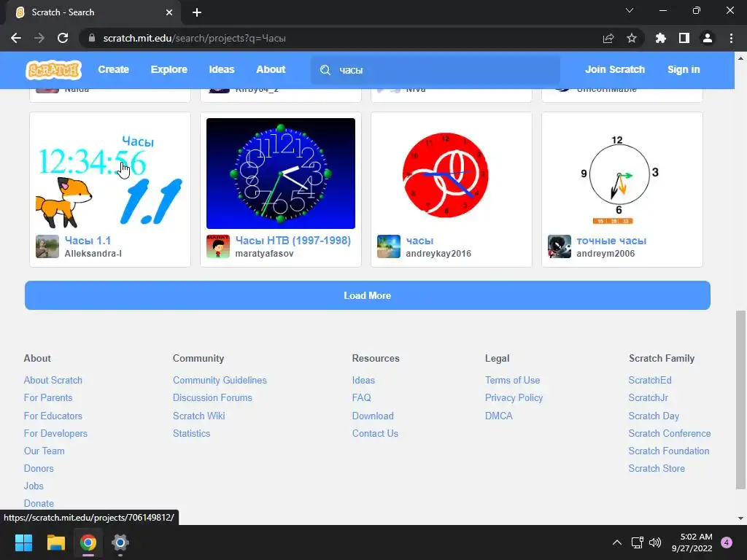Open the About menu item in the navigation bar
The height and width of the screenshot is (560, 747).
coord(271,69)
